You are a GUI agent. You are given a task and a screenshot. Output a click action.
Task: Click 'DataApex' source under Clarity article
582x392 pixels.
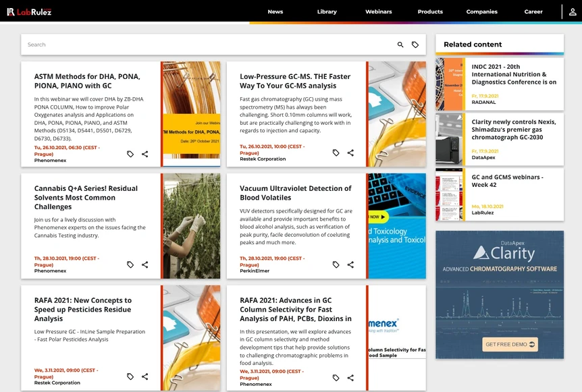pos(483,157)
